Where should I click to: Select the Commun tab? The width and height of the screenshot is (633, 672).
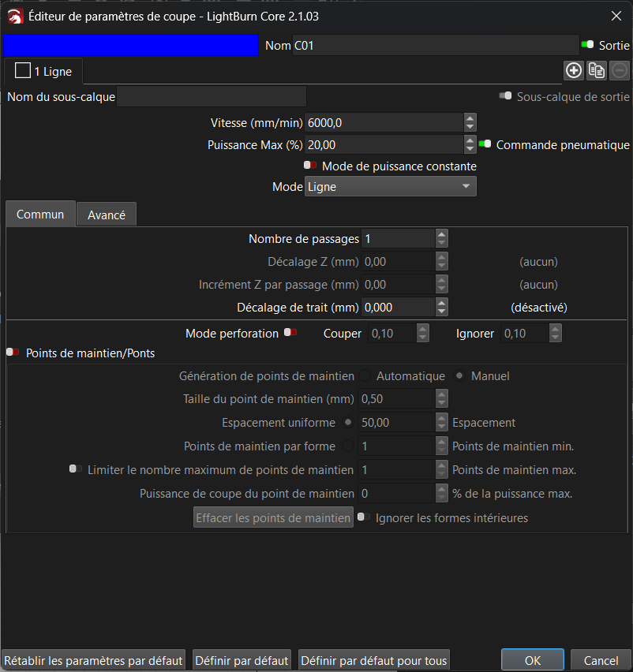click(40, 214)
